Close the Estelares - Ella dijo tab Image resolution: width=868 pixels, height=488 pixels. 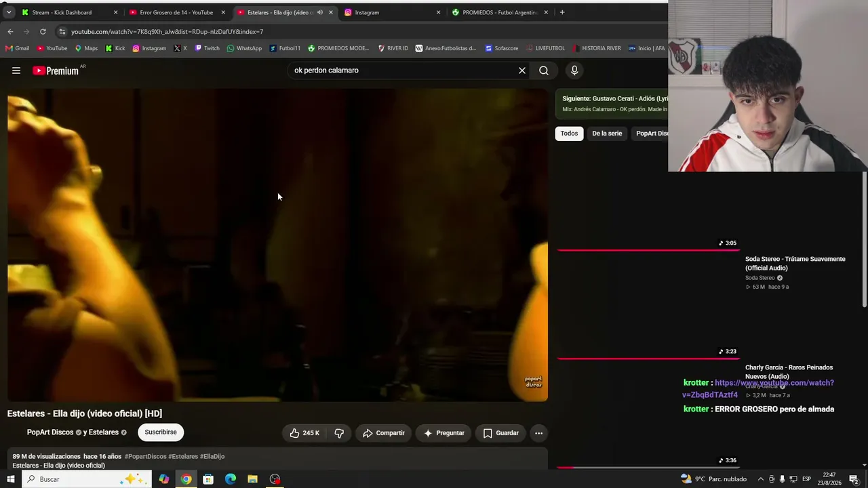pos(331,12)
